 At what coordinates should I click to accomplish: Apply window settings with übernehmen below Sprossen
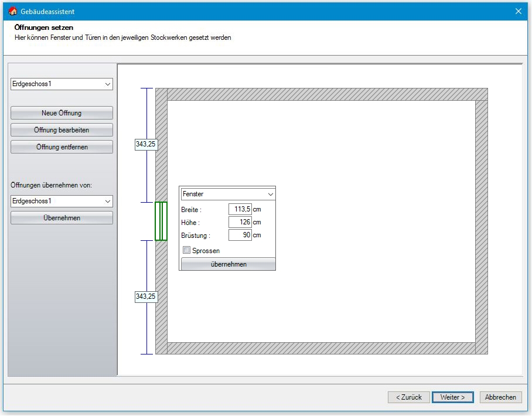(x=228, y=264)
